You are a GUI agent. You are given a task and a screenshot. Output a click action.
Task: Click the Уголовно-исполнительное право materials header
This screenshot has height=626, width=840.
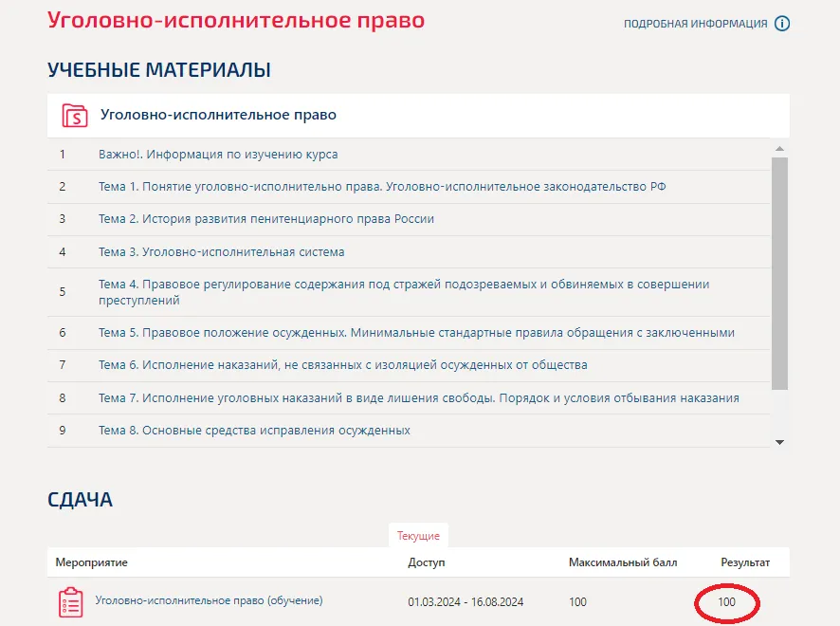coord(219,115)
